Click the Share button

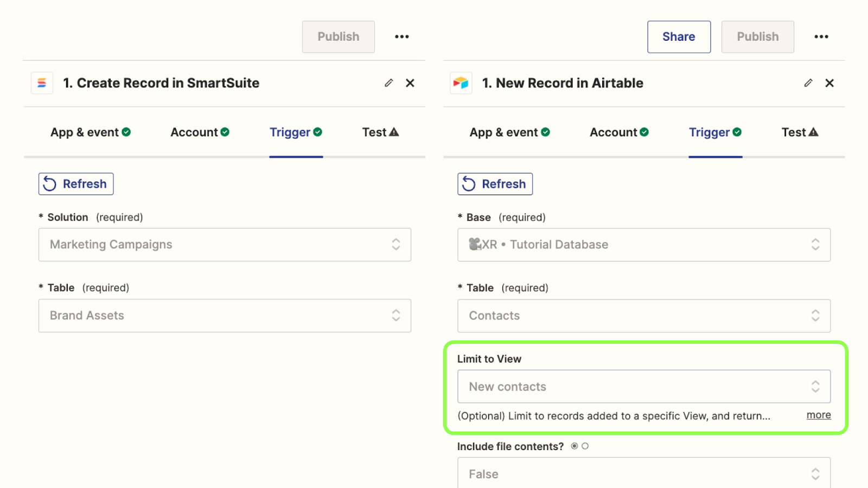pyautogui.click(x=679, y=37)
